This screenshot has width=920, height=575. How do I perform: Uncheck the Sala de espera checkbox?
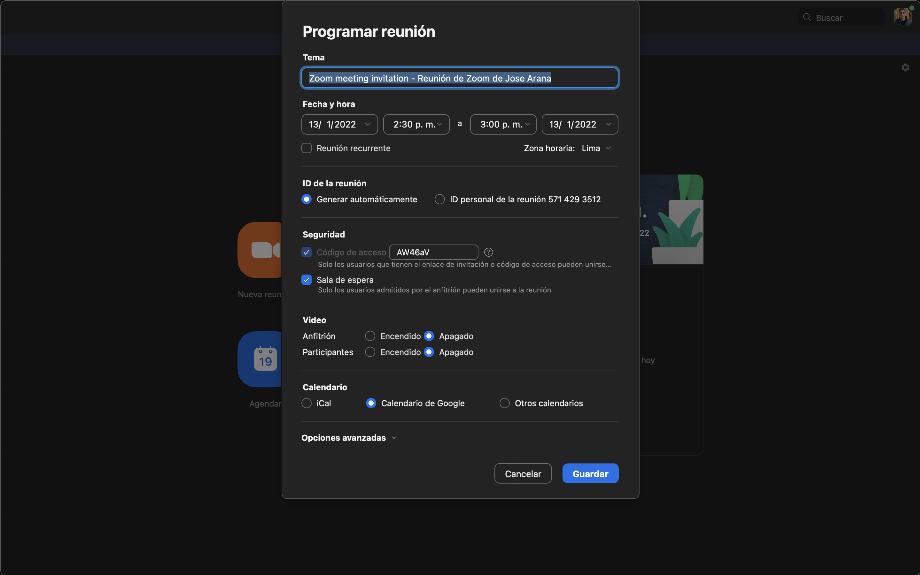306,280
